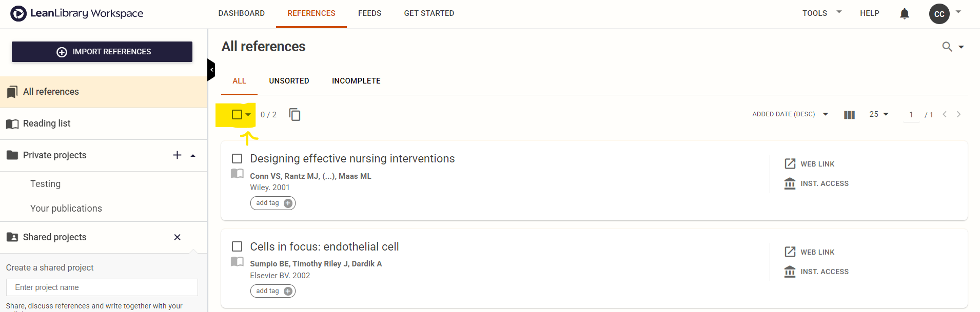
Task: Open the 25 per page dropdown
Action: (x=879, y=114)
